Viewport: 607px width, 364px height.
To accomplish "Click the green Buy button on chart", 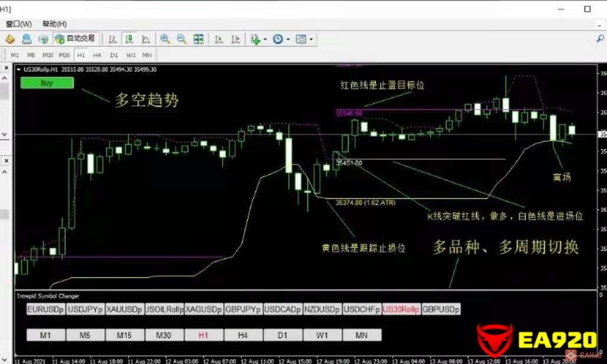I will pos(47,83).
